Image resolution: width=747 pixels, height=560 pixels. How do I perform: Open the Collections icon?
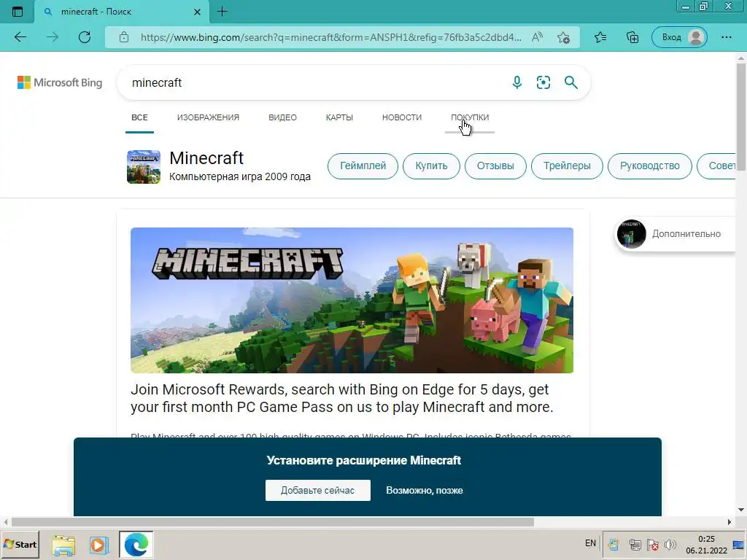click(x=632, y=37)
